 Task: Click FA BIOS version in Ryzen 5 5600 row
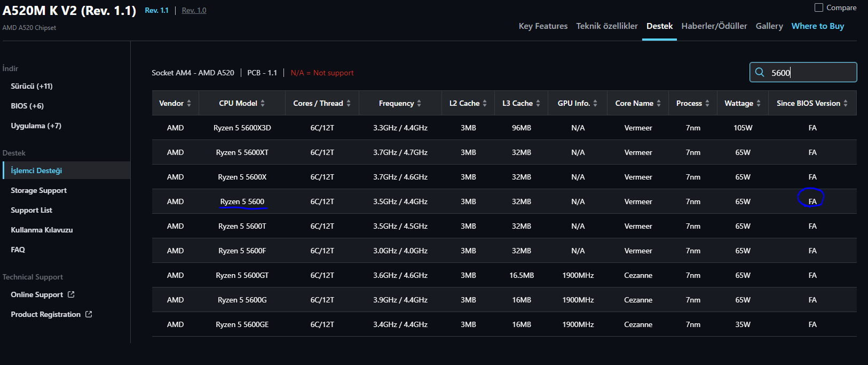click(x=812, y=201)
